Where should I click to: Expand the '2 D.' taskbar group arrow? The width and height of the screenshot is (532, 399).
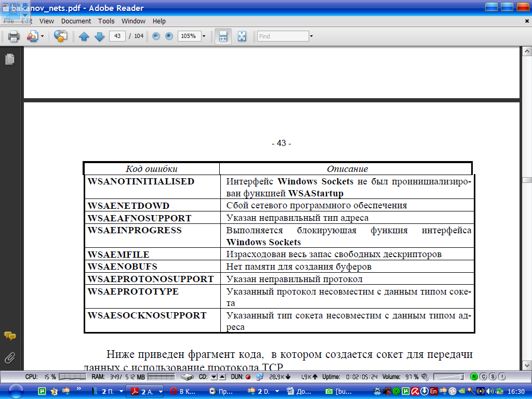tap(277, 391)
